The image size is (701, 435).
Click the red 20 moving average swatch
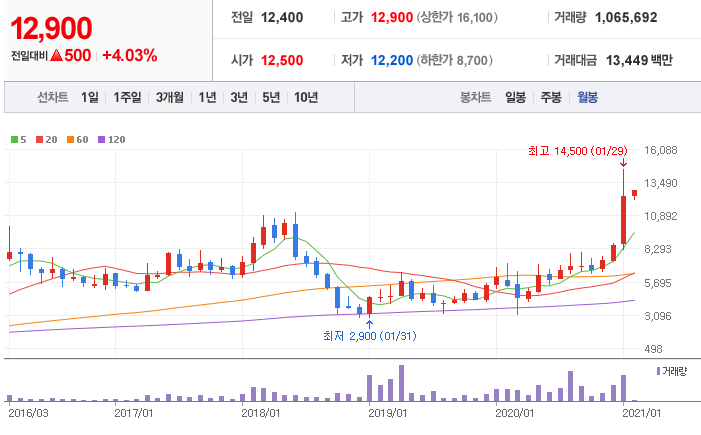[39, 139]
